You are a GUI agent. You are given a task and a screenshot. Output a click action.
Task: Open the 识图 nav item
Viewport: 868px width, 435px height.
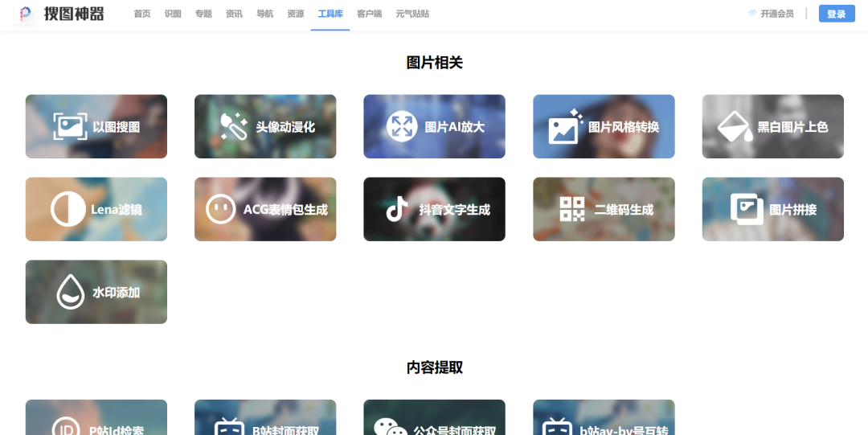tap(173, 14)
